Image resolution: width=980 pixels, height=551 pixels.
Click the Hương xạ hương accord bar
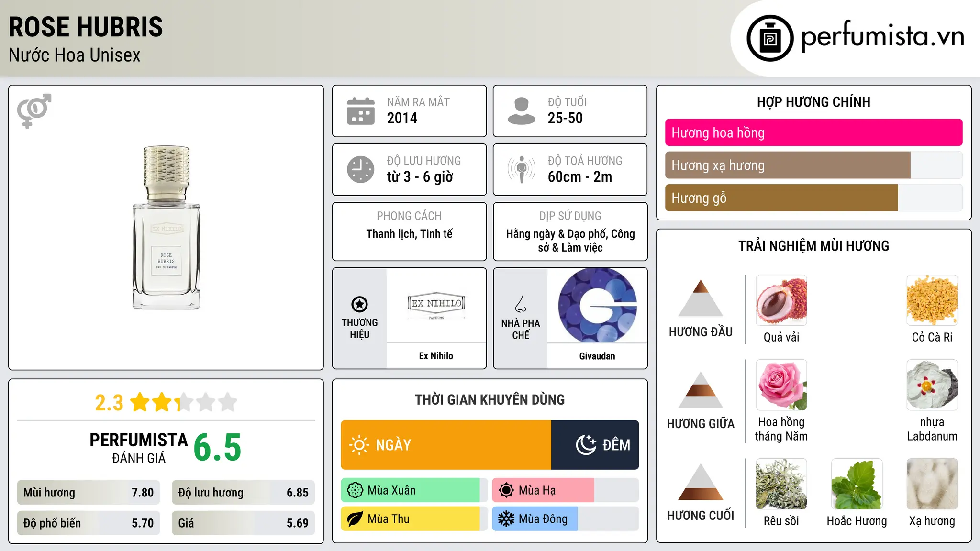point(813,165)
